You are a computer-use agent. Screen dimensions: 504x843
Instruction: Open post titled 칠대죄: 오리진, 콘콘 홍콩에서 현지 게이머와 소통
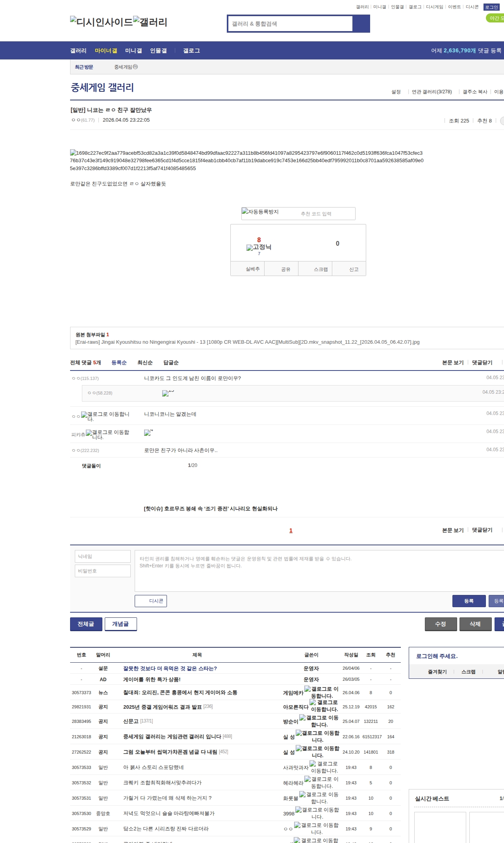pos(180,692)
